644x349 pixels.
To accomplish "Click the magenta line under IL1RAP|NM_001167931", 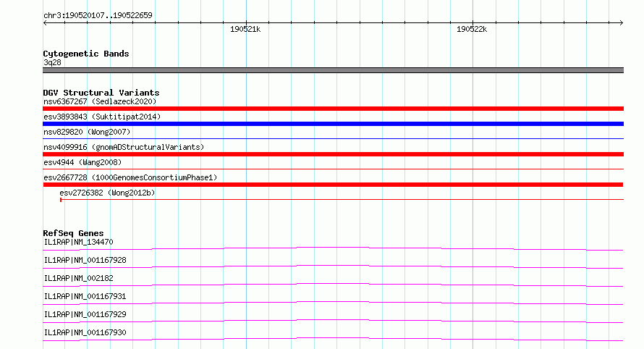I will click(333, 303).
